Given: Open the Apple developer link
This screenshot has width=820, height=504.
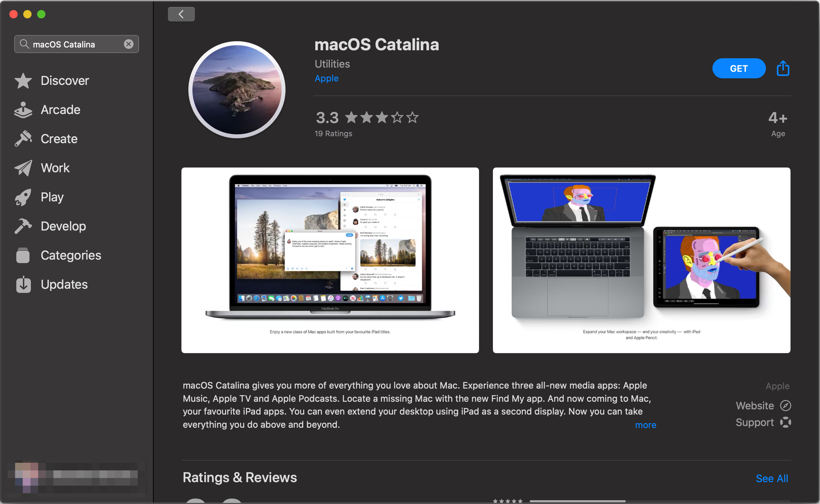Looking at the screenshot, I should pyautogui.click(x=326, y=79).
